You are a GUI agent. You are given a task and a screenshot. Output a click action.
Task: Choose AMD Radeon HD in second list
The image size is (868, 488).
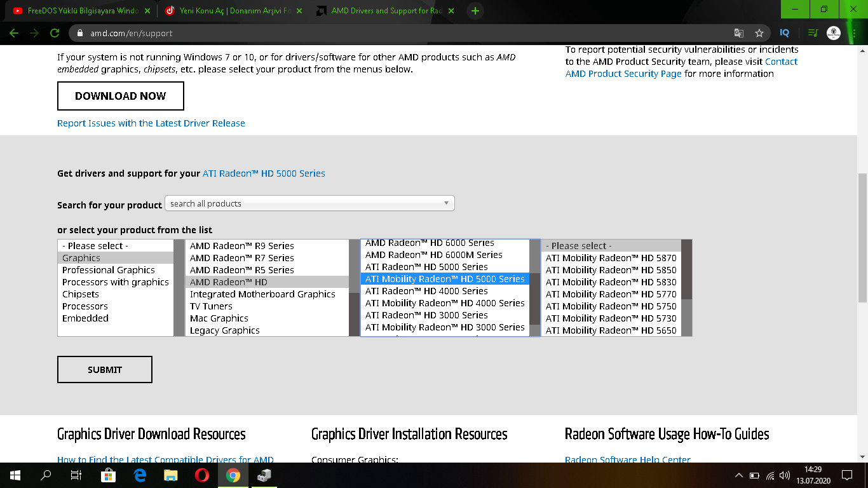tap(267, 282)
